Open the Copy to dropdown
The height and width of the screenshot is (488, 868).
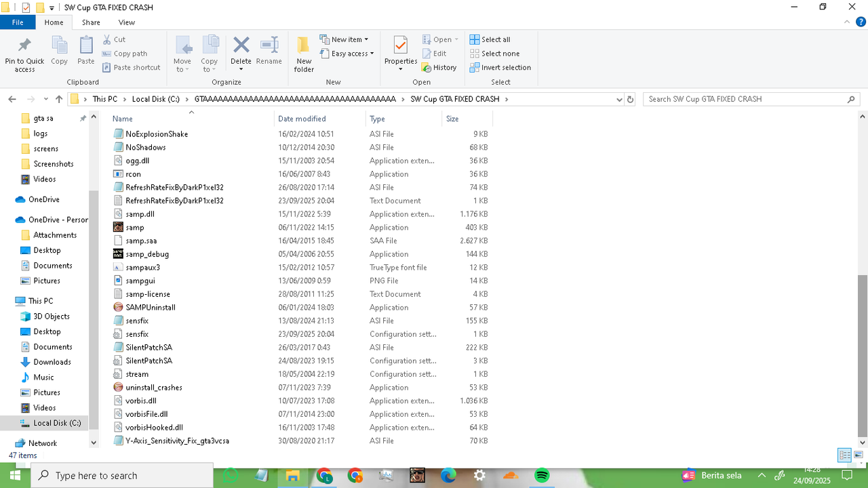pos(210,54)
